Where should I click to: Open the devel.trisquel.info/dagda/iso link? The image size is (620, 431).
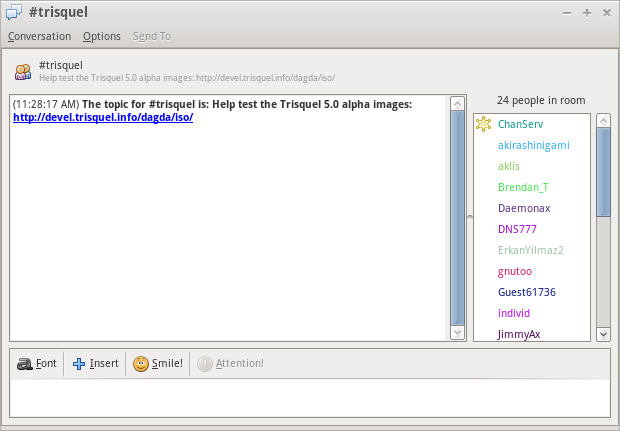pyautogui.click(x=103, y=117)
